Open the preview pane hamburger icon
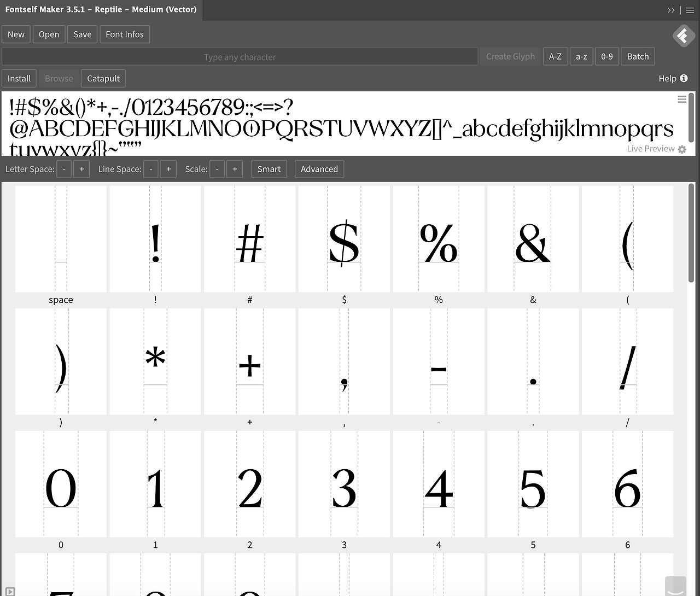 [x=681, y=99]
